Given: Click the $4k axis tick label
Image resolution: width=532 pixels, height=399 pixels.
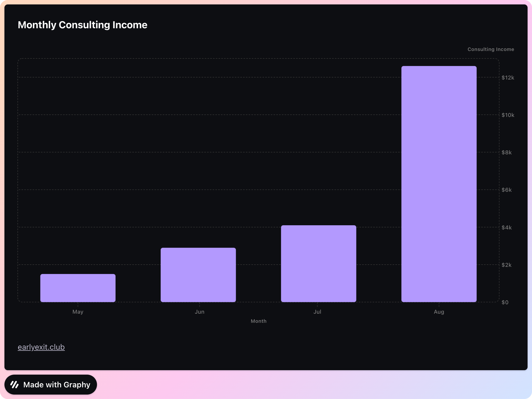Looking at the screenshot, I should 507,227.
